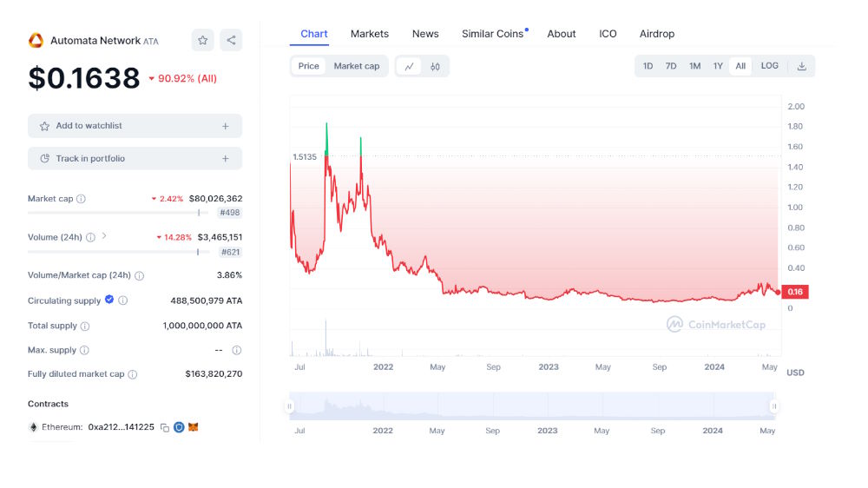
Task: Click plus icon on Track in portfolio
Action: click(x=226, y=159)
